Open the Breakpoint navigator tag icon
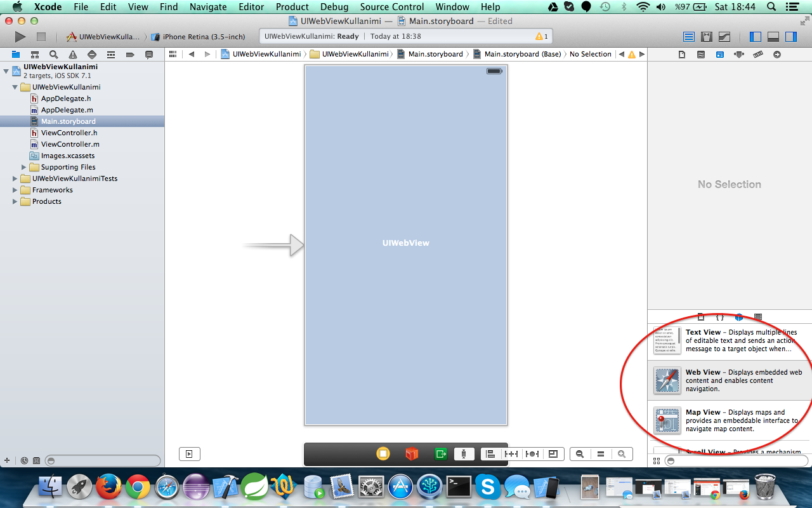Viewport: 812px width, 508px height. click(x=130, y=55)
